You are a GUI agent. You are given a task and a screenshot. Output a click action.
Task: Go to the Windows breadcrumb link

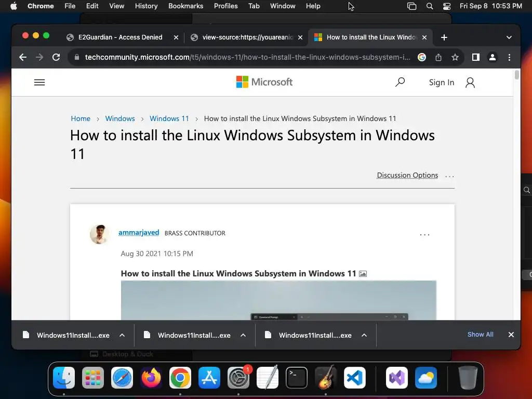point(120,118)
